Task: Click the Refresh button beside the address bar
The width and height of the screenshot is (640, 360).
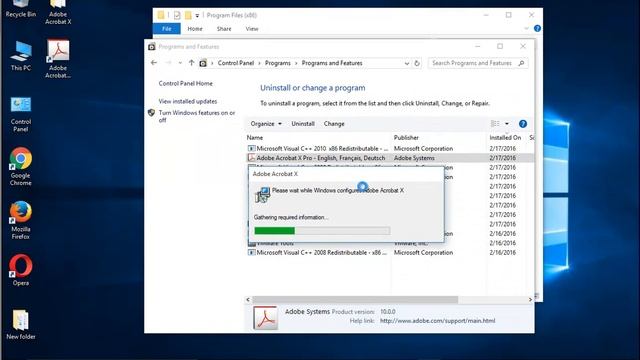Action: coord(417,63)
